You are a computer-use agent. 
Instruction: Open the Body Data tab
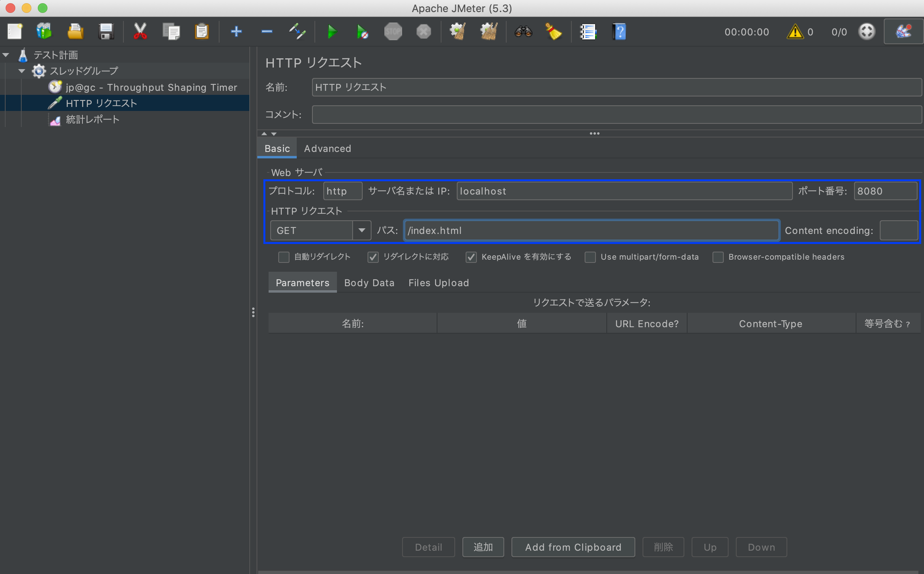(x=369, y=283)
